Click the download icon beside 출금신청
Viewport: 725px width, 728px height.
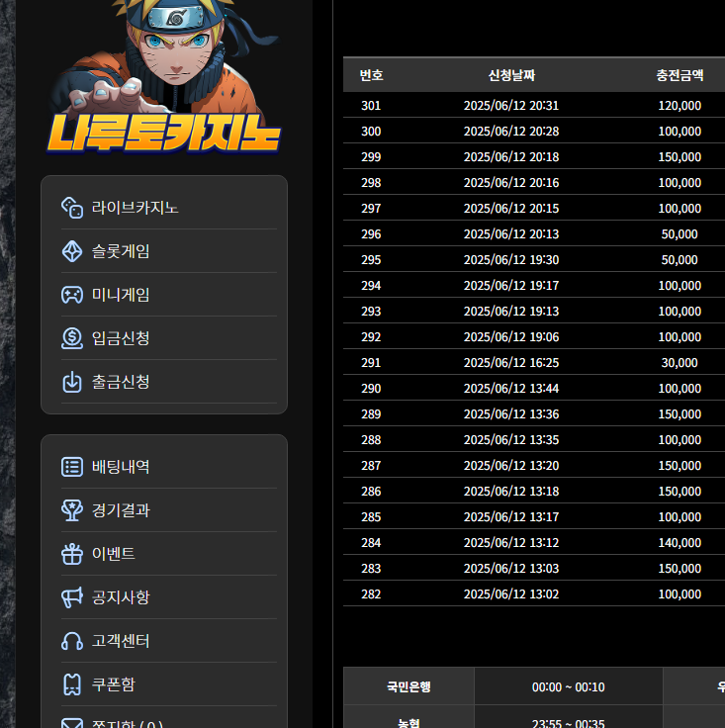(72, 382)
